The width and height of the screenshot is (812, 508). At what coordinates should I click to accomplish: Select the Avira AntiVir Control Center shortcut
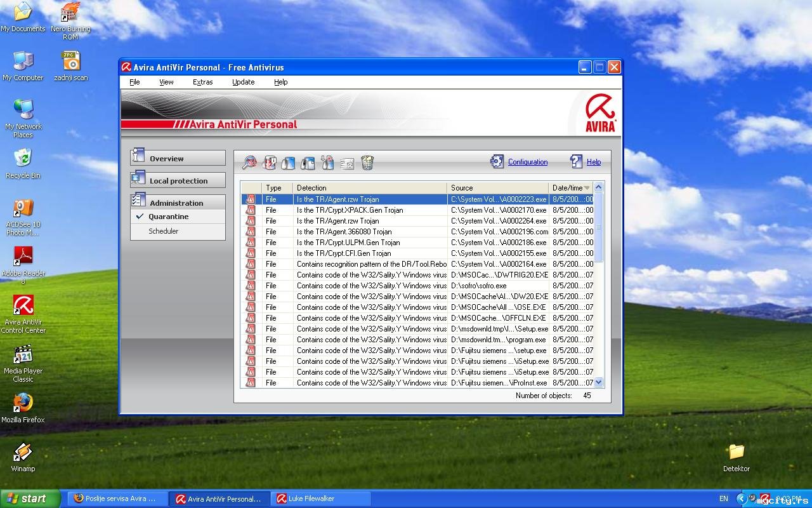point(23,314)
